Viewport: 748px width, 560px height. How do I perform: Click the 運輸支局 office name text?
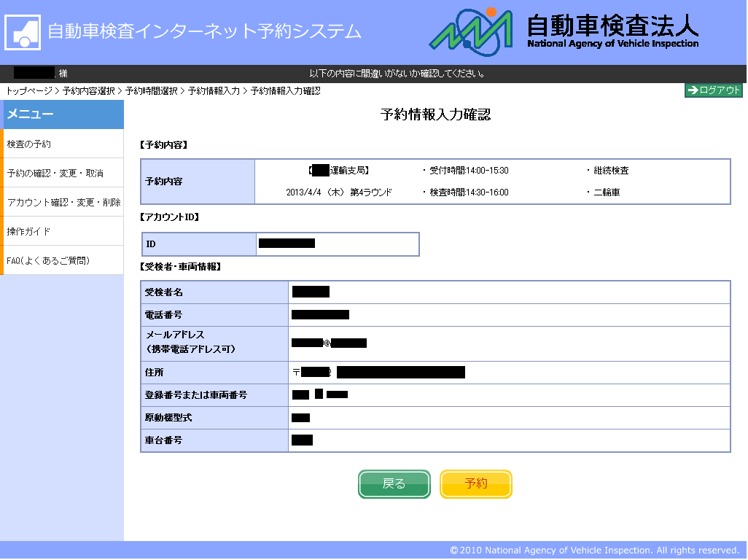click(x=339, y=171)
